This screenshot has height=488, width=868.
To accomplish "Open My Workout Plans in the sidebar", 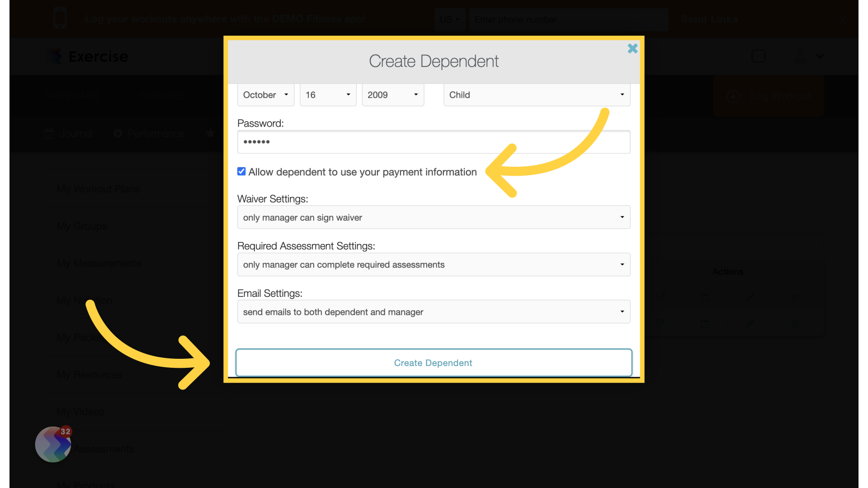I will 98,189.
